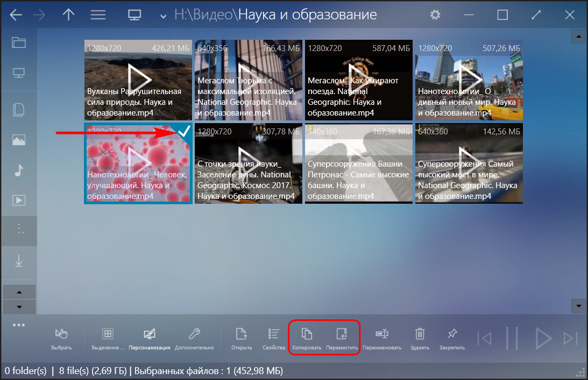Click Копировать button
Viewport: 588px width, 380px height.
tap(307, 339)
